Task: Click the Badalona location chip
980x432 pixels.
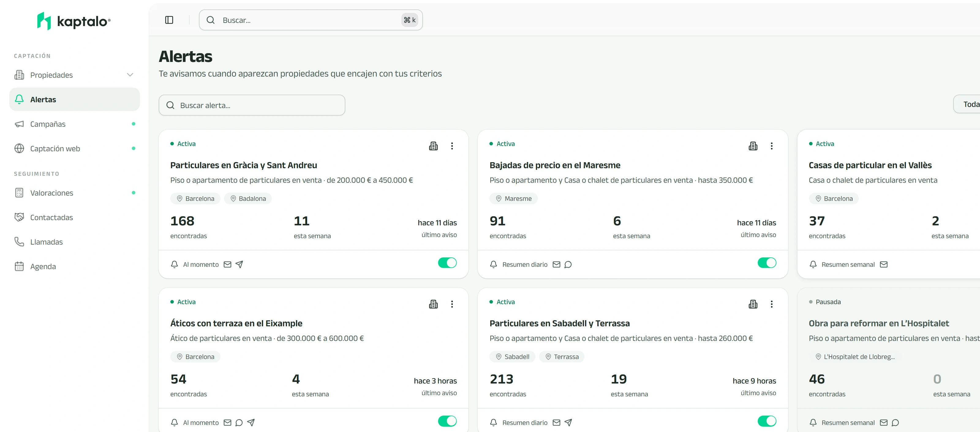Action: [x=248, y=199]
